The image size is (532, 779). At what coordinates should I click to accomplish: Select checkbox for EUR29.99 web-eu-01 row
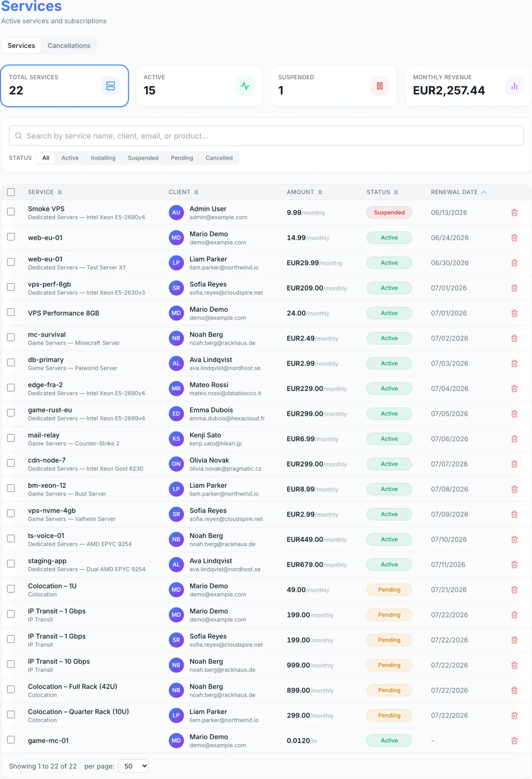point(11,262)
